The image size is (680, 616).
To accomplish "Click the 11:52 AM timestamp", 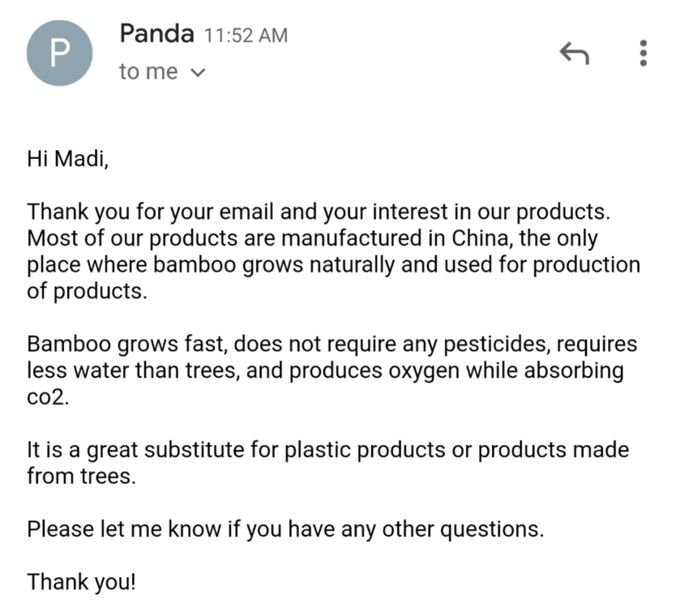I will 246,36.
